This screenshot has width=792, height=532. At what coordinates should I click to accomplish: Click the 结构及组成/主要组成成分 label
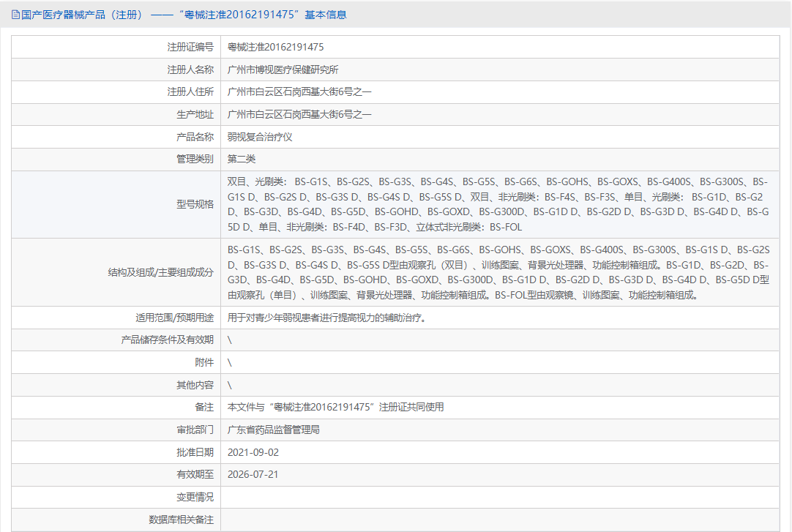tap(160, 272)
